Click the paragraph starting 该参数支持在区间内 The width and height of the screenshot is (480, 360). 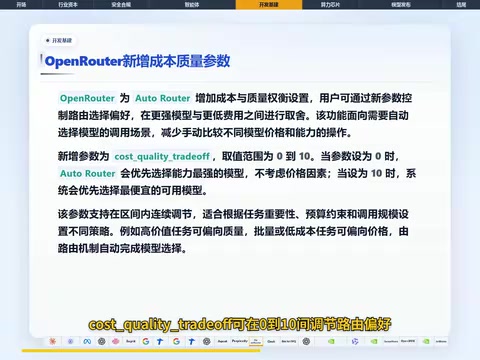click(x=233, y=231)
